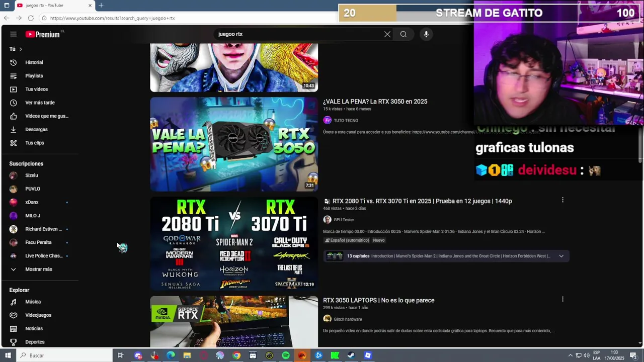Open Deportes trophy icon
Viewport: 644px width, 362px height.
click(x=14, y=342)
